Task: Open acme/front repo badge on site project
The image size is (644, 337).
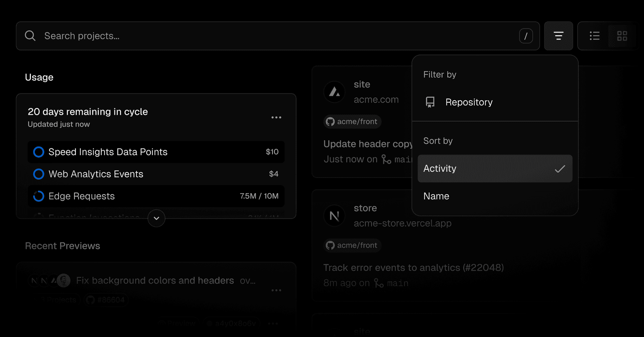Action: 352,122
